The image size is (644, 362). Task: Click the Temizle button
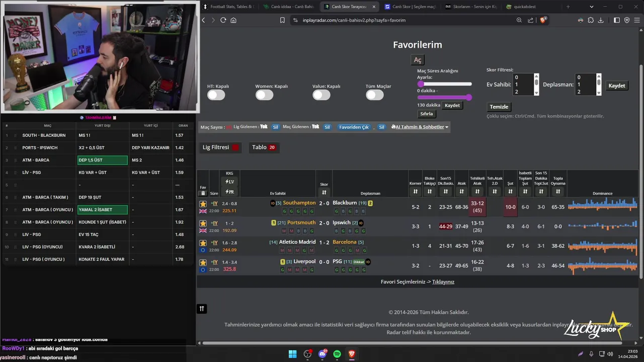click(499, 107)
